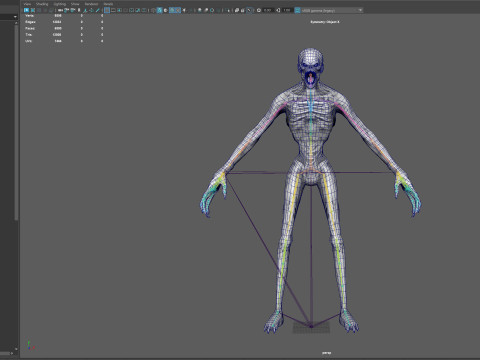Toggle the X-Ray Joints button
This screenshot has height=360, width=480.
pos(249,10)
